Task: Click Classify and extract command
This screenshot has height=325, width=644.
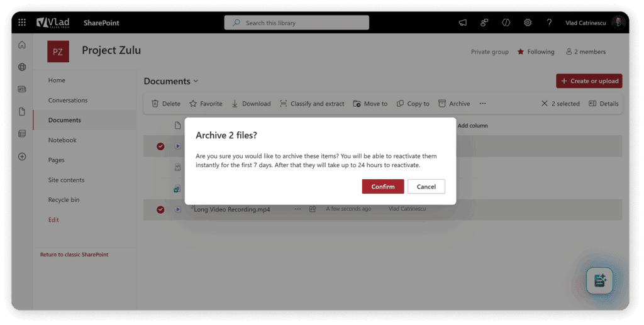Action: point(312,103)
